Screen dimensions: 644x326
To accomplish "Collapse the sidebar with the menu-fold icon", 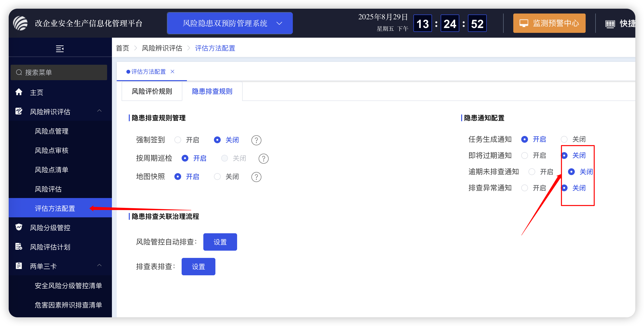I will 60,49.
